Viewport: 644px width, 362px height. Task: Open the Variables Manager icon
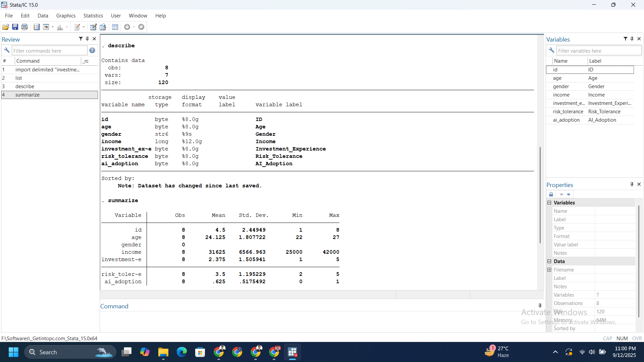pos(115,27)
